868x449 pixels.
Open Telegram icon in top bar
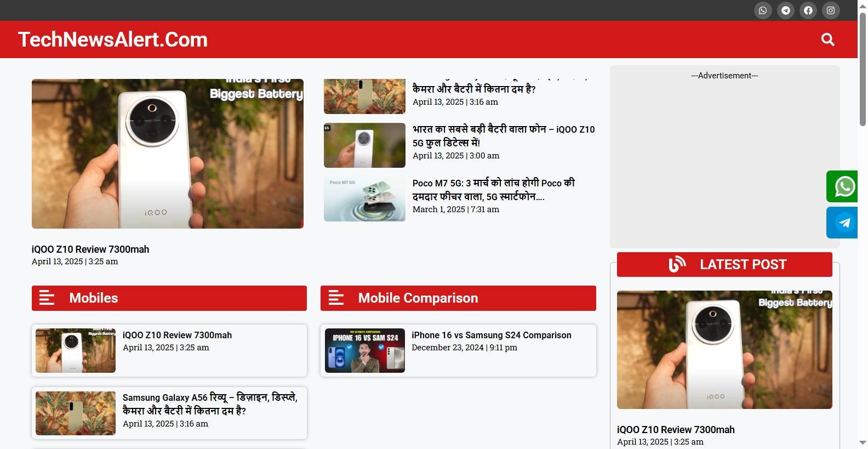coord(785,10)
